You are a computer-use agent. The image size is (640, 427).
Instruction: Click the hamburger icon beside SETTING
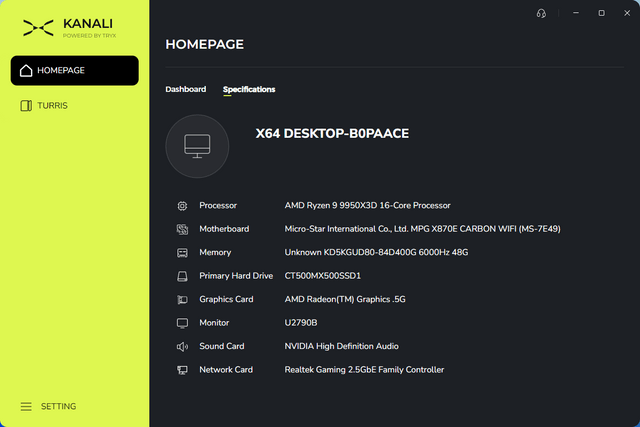26,407
